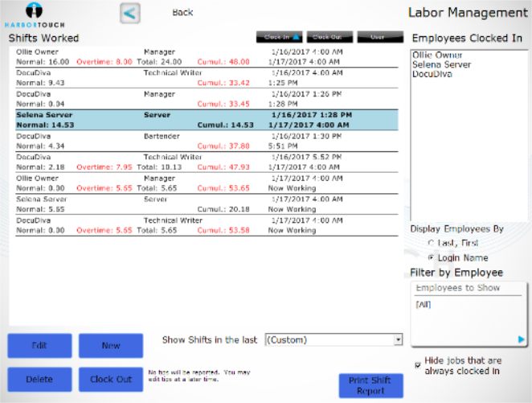Click the Harbortouch logo
Viewport: 532px width, 403px height.
pyautogui.click(x=35, y=14)
